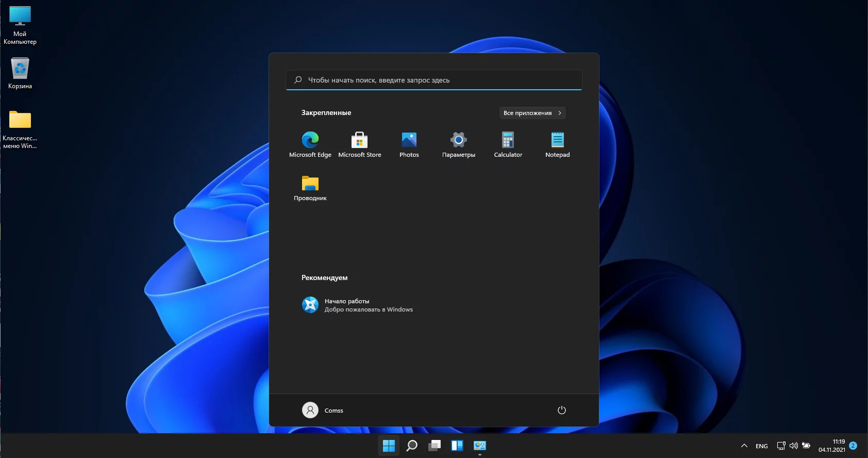Viewport: 868px width, 458px height.
Task: Open Task View on the taskbar
Action: click(435, 446)
